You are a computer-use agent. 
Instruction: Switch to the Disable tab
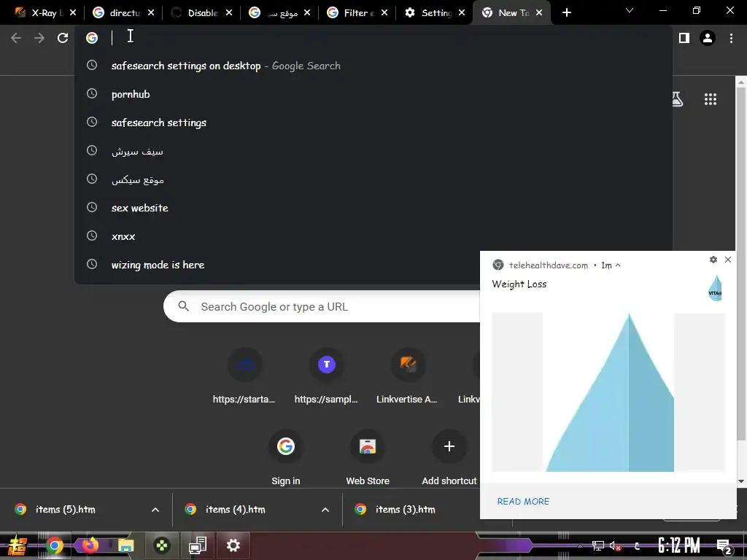[x=197, y=12]
